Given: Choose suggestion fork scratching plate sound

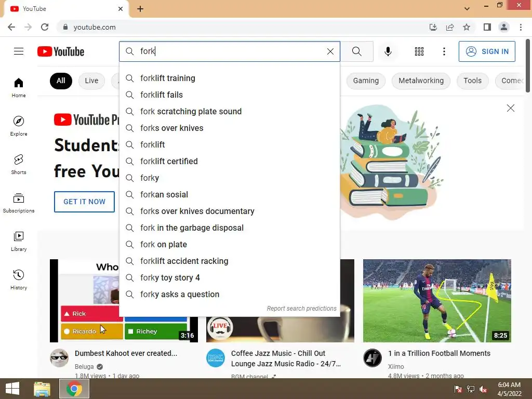Looking at the screenshot, I should (230, 111).
